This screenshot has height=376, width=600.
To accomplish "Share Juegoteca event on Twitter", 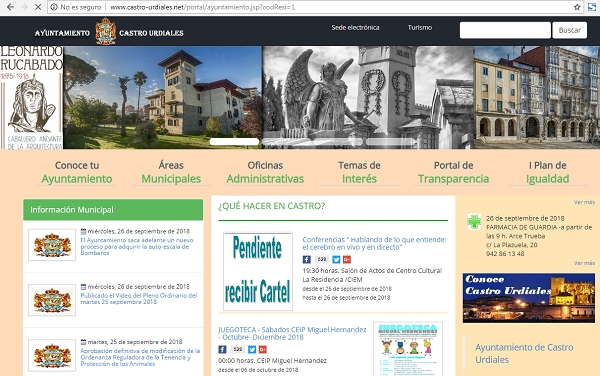I will pos(252,350).
